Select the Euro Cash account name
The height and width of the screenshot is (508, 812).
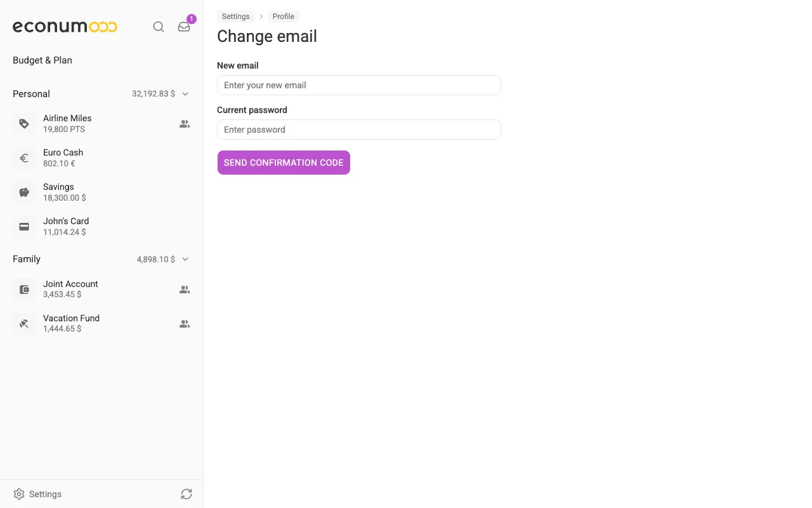pos(63,152)
